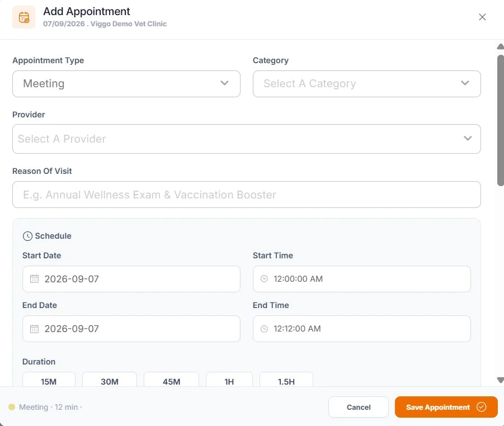504x426 pixels.
Task: Select the 1H duration option
Action: coord(229,380)
